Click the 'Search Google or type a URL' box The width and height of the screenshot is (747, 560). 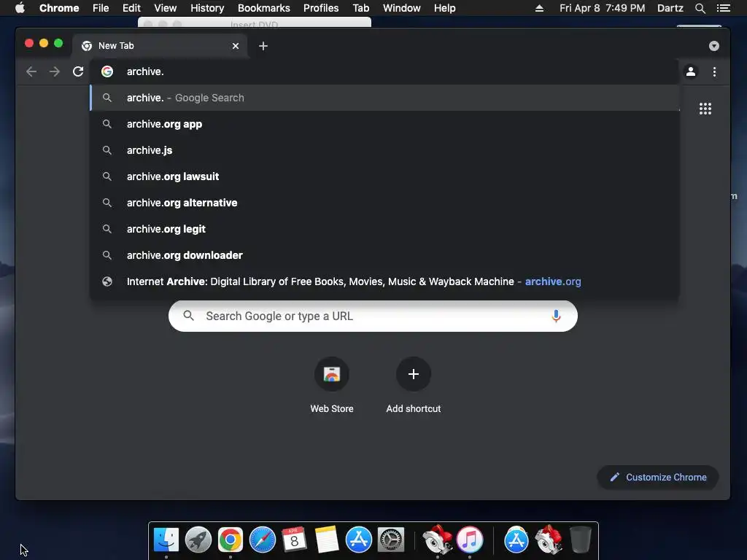click(373, 316)
